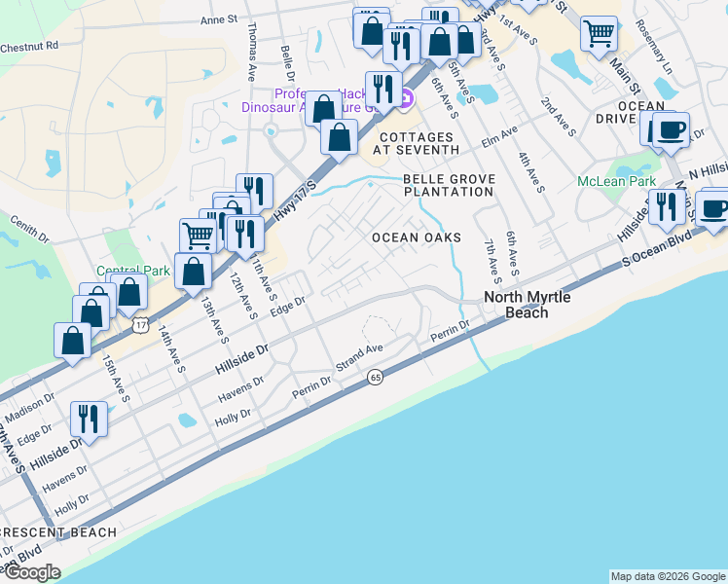Image resolution: width=728 pixels, height=584 pixels.
Task: Click the 14th Ave S street label
Action: (x=172, y=348)
